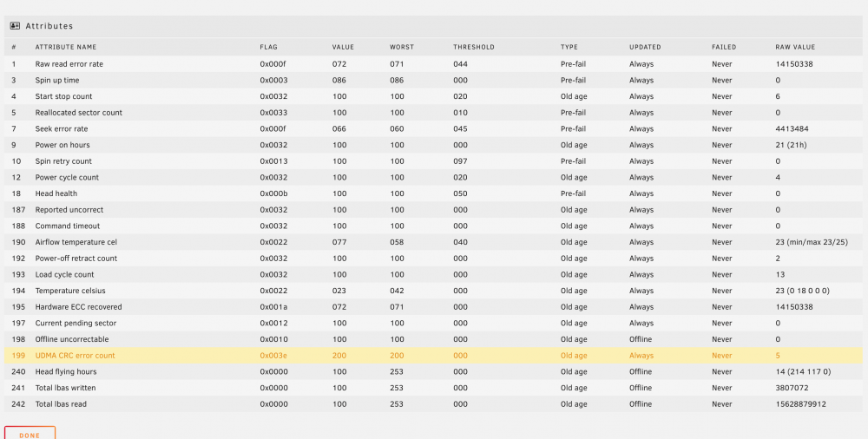Click threshold 045 for Seek error rate

(461, 129)
